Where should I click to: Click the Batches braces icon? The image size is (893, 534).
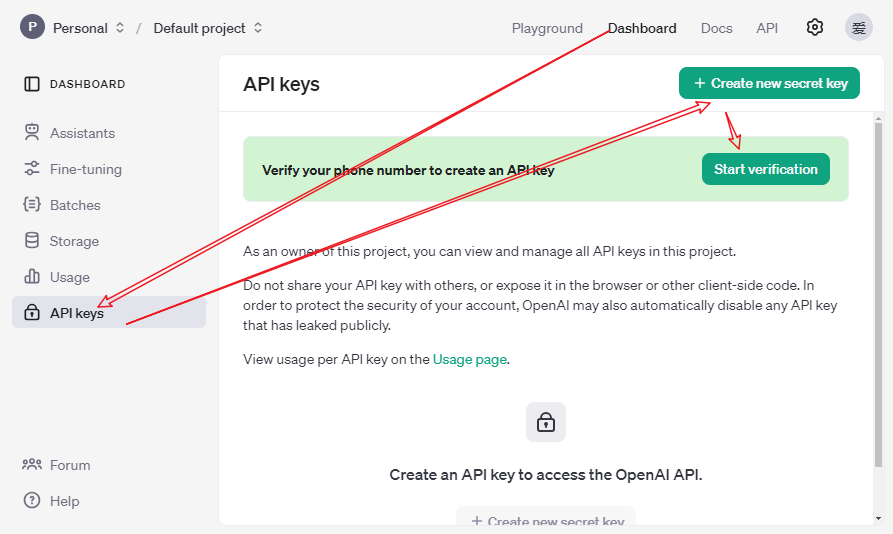click(x=32, y=204)
